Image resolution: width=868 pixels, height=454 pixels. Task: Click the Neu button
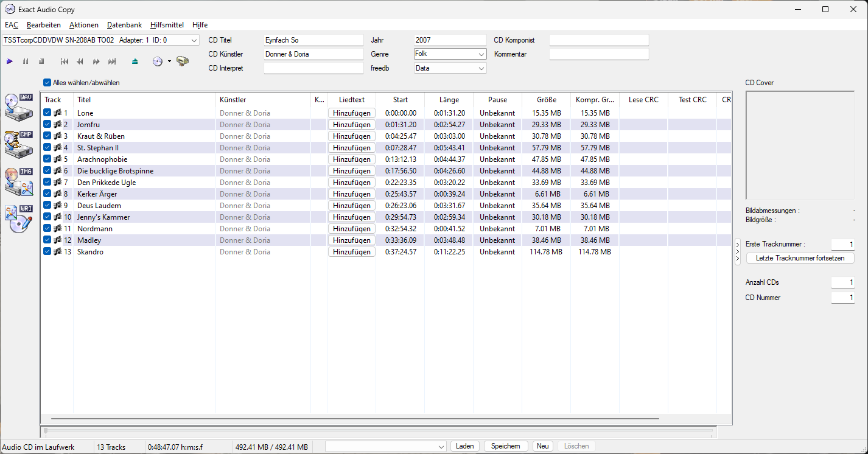coord(543,446)
